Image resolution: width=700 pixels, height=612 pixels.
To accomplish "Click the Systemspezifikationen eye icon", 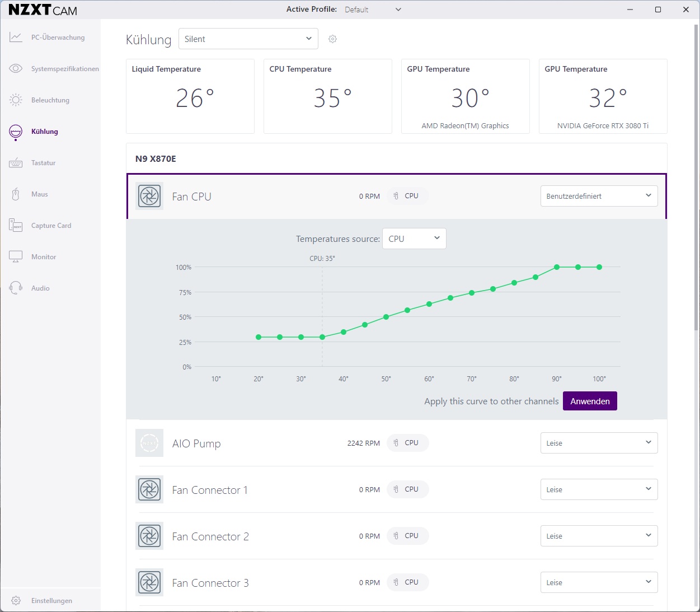I will point(16,69).
